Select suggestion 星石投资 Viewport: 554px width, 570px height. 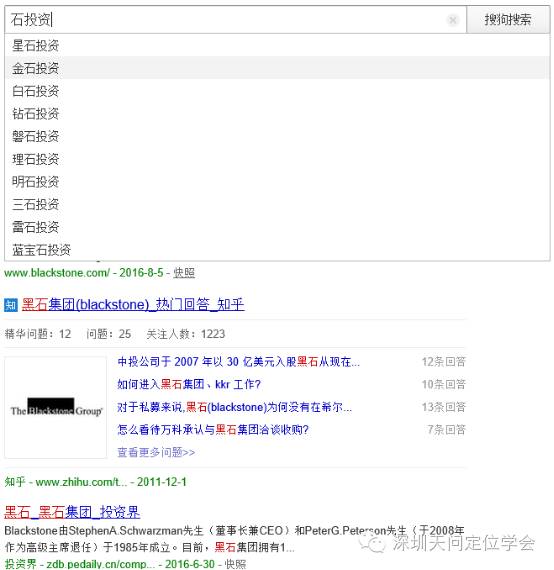pyautogui.click(x=277, y=45)
